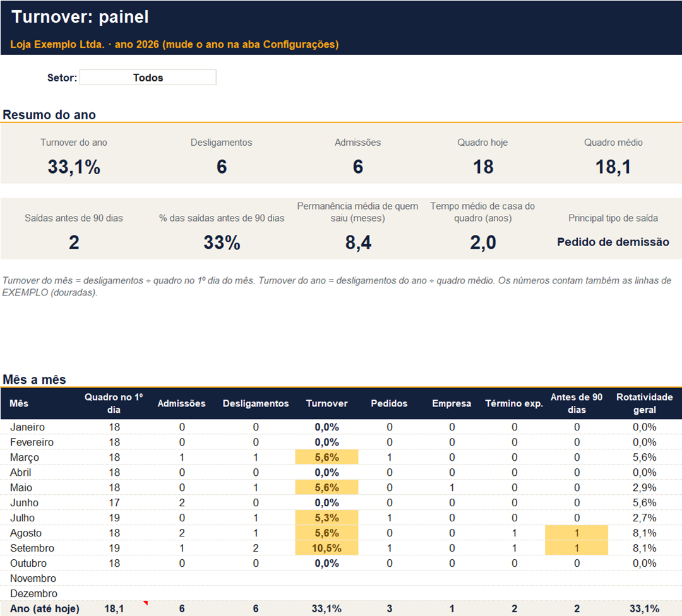682x616 pixels.
Task: Click the red comment indicator in Ano row
Action: click(x=146, y=603)
